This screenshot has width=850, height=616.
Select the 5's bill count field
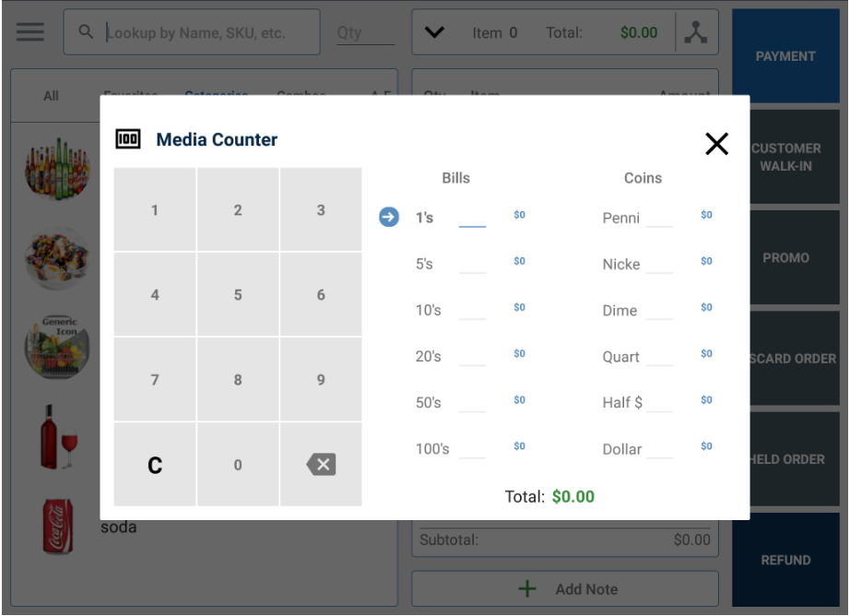[x=472, y=265]
